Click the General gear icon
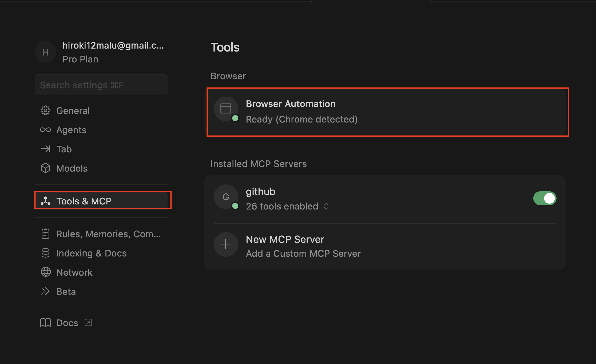The height and width of the screenshot is (364, 596). point(45,110)
